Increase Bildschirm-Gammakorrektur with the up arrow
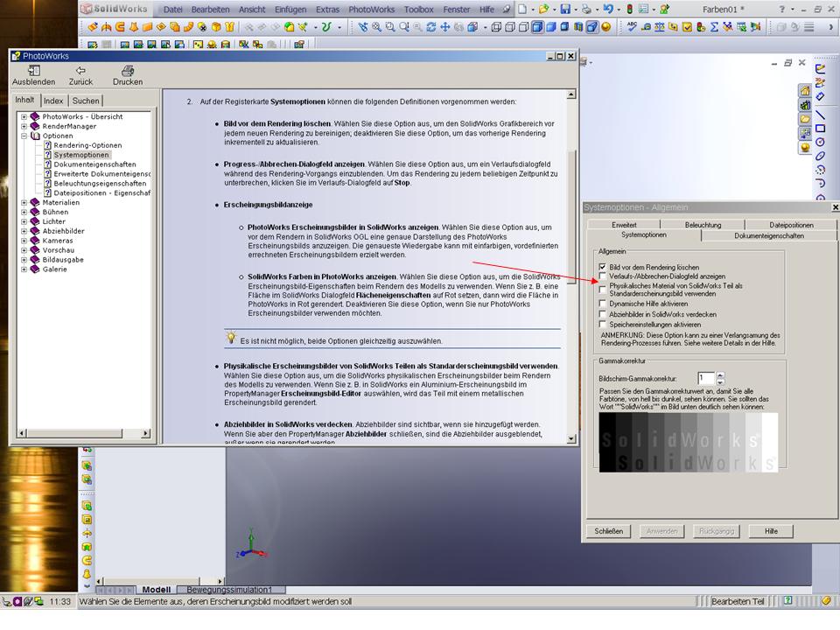 (x=720, y=375)
